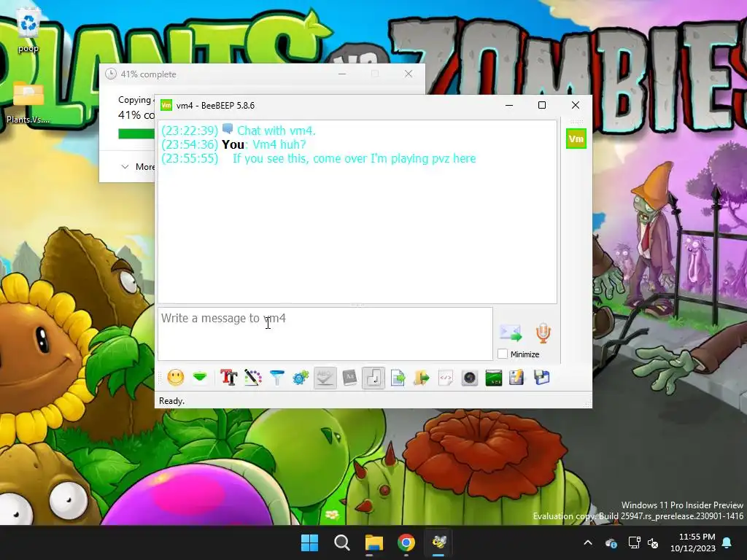Open taskbar Search
747x560 pixels.
pos(342,542)
